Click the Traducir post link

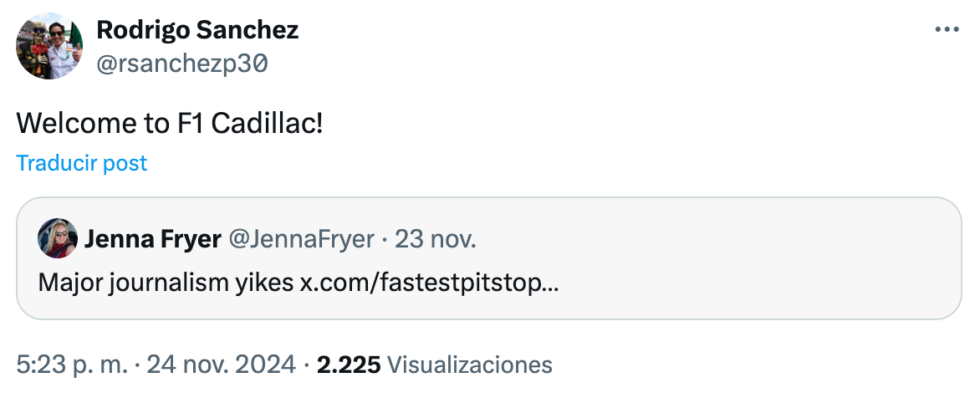click(81, 163)
